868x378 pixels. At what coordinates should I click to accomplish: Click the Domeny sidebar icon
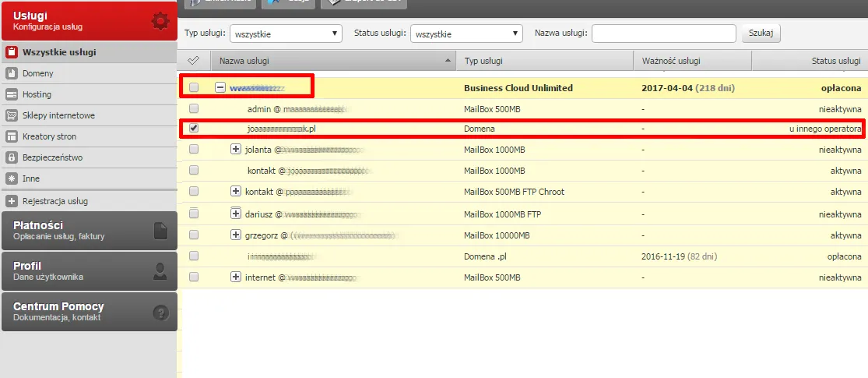(12, 73)
